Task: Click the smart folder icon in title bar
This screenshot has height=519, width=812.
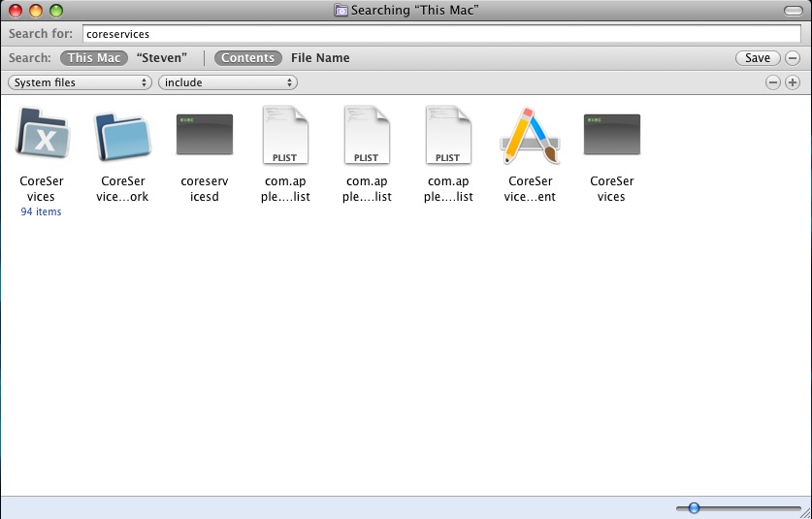Action: click(341, 10)
